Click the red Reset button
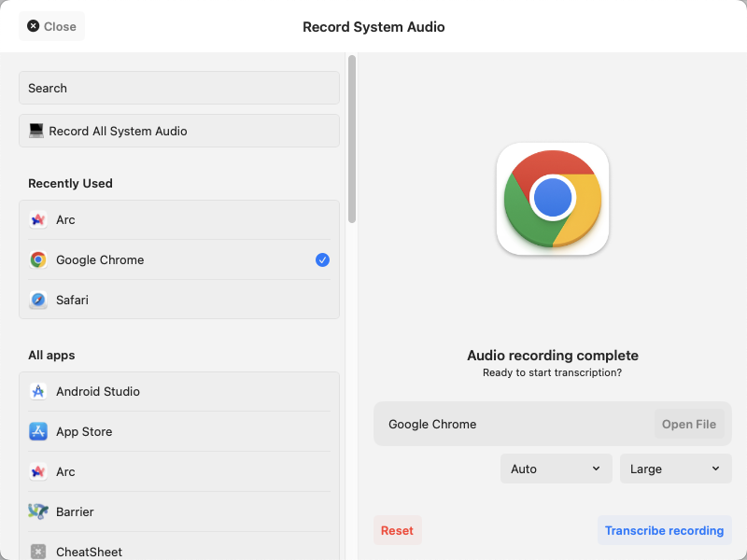Screen dimensions: 747x560 pyautogui.click(x=398, y=530)
